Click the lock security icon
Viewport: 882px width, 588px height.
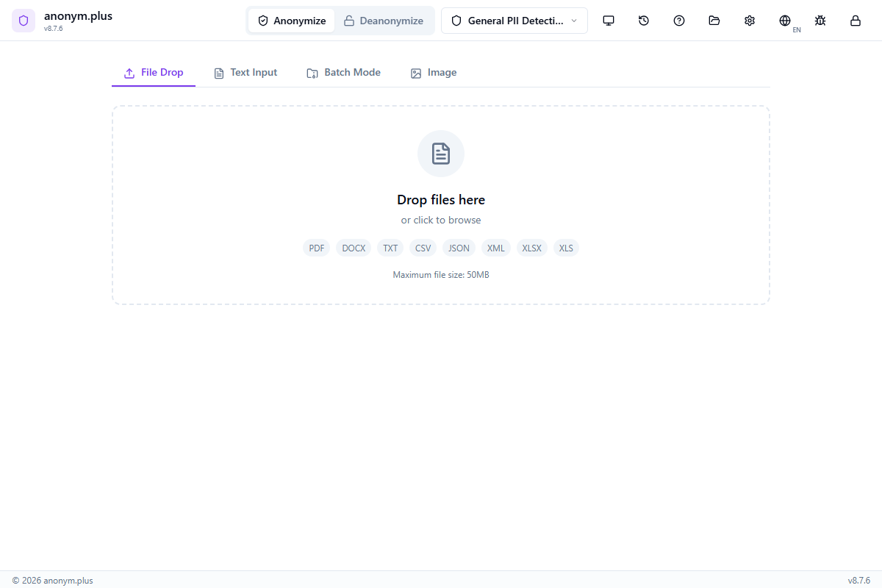tap(856, 21)
